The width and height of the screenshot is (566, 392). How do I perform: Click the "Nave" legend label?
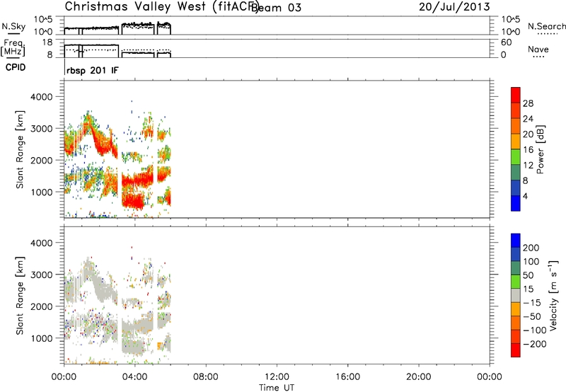(x=538, y=49)
